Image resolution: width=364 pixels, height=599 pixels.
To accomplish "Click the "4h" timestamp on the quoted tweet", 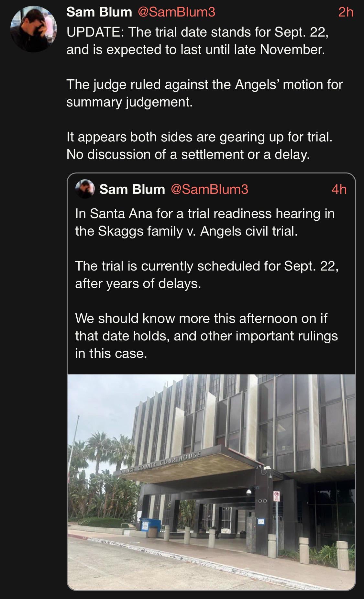I will click(x=339, y=189).
